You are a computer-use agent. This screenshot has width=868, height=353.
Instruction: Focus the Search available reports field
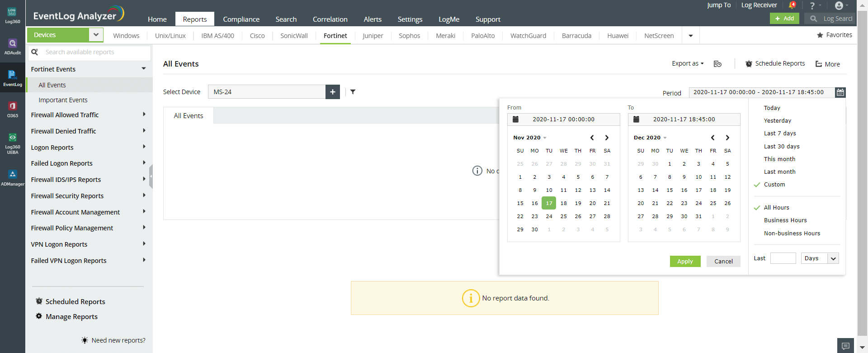[x=90, y=52]
